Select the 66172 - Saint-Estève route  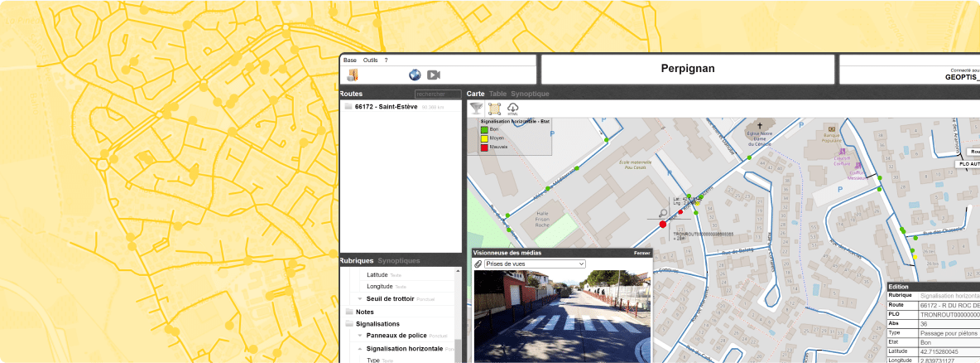click(386, 107)
